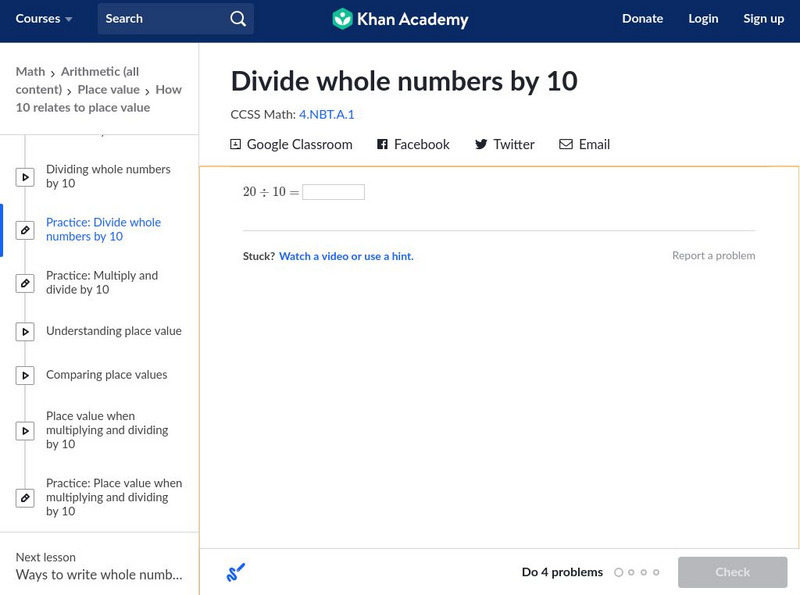Open the scratchpad pencil tool
This screenshot has width=800, height=595.
pyautogui.click(x=236, y=573)
